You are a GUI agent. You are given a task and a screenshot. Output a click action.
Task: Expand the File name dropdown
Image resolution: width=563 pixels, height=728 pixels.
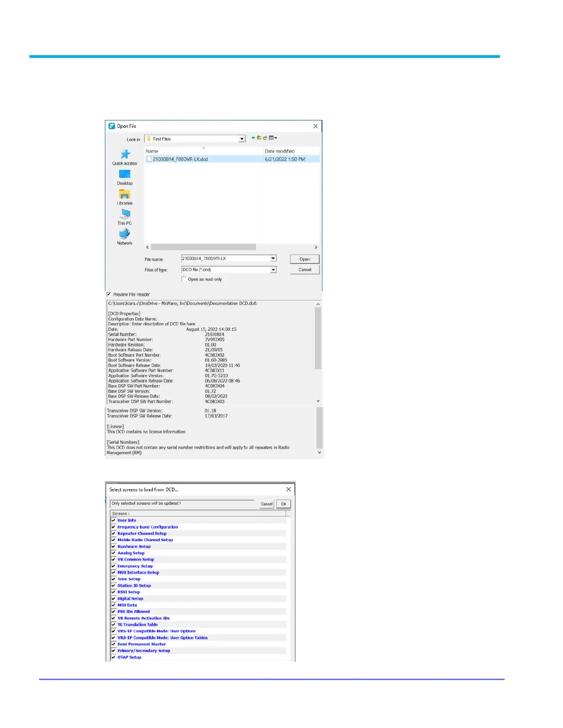coord(273,259)
